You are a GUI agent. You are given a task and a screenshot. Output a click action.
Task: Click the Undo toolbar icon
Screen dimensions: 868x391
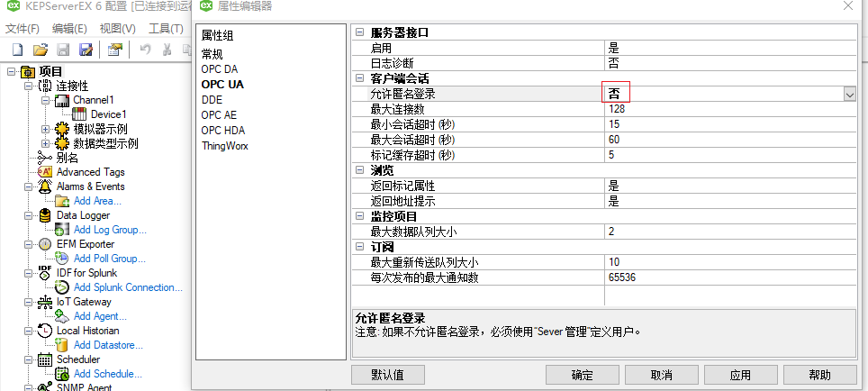click(145, 50)
